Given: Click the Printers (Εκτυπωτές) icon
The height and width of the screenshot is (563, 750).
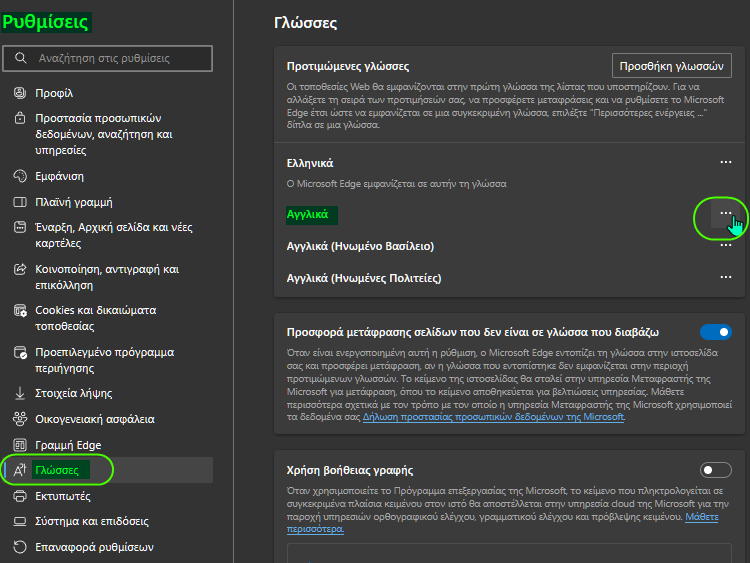Looking at the screenshot, I should [20, 495].
